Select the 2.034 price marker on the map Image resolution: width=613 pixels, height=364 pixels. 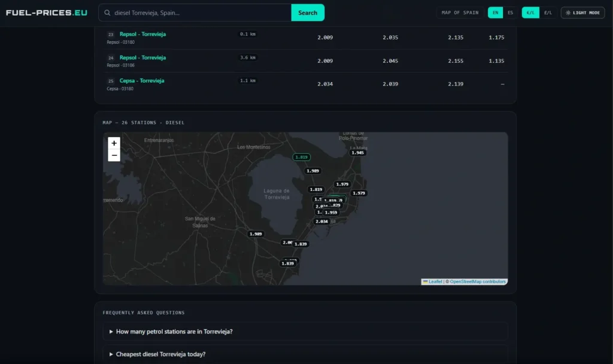pyautogui.click(x=321, y=222)
